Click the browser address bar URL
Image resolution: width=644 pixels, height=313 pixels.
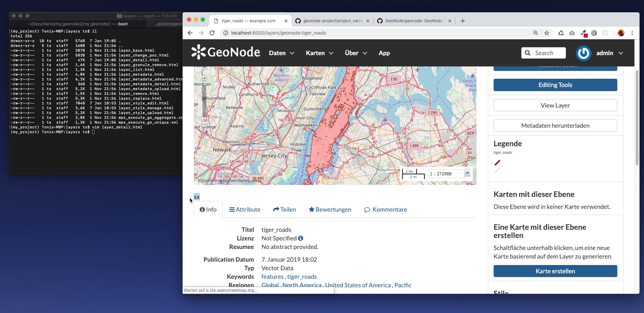point(279,33)
